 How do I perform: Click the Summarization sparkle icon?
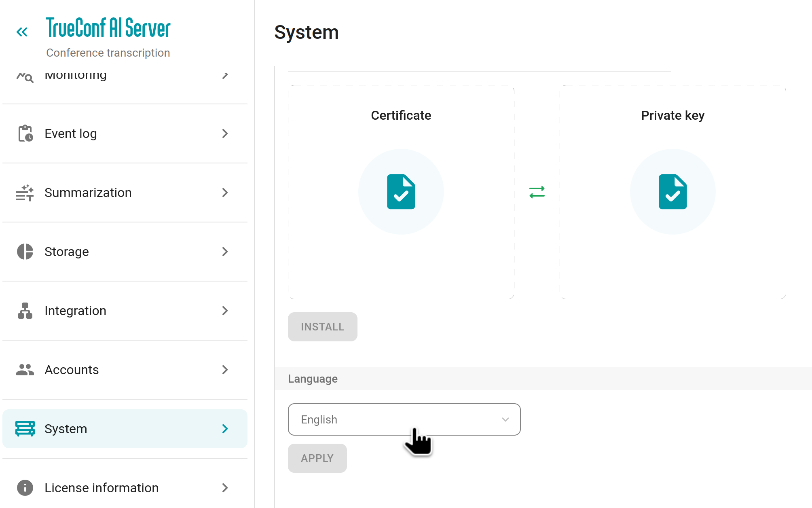pos(25,193)
